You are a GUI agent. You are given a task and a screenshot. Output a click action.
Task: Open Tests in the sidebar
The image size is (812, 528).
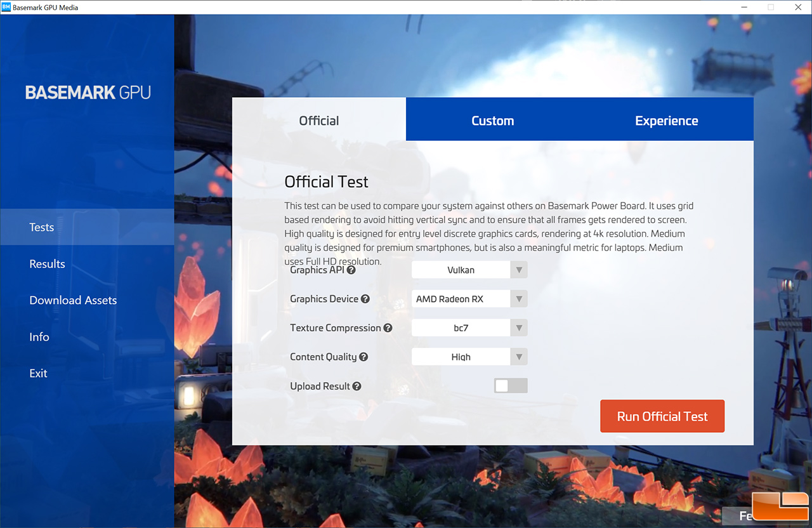point(87,227)
